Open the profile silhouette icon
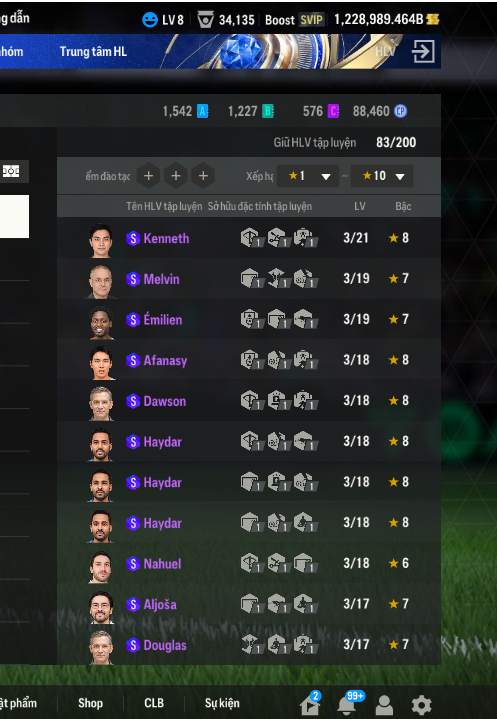 pyautogui.click(x=384, y=705)
